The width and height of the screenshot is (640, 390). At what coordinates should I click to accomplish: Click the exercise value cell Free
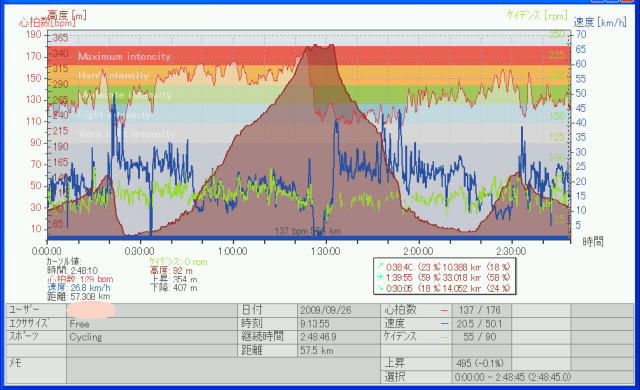[x=152, y=324]
